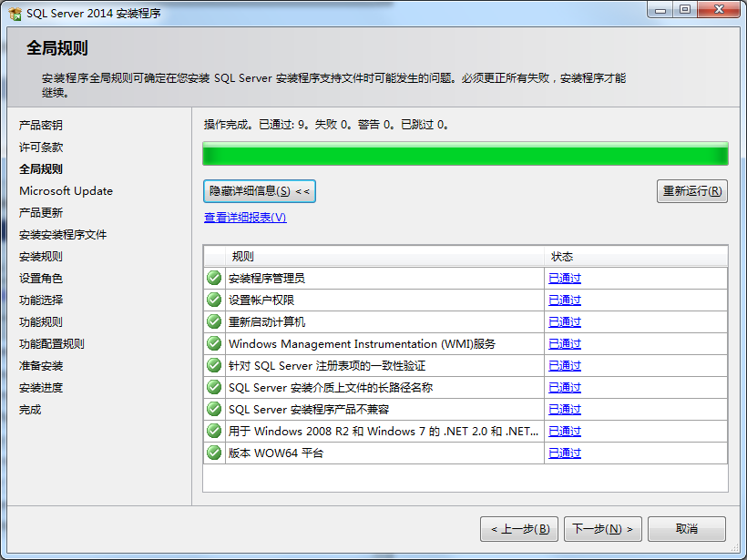The width and height of the screenshot is (747, 560).
Task: Open 已通过 status for 安装程序管理员
Action: click(x=565, y=278)
